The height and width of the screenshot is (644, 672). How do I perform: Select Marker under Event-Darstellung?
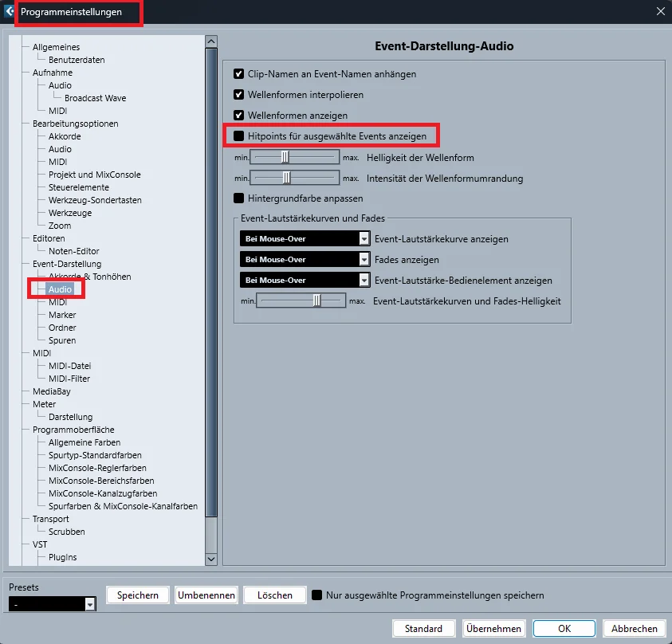coord(62,315)
